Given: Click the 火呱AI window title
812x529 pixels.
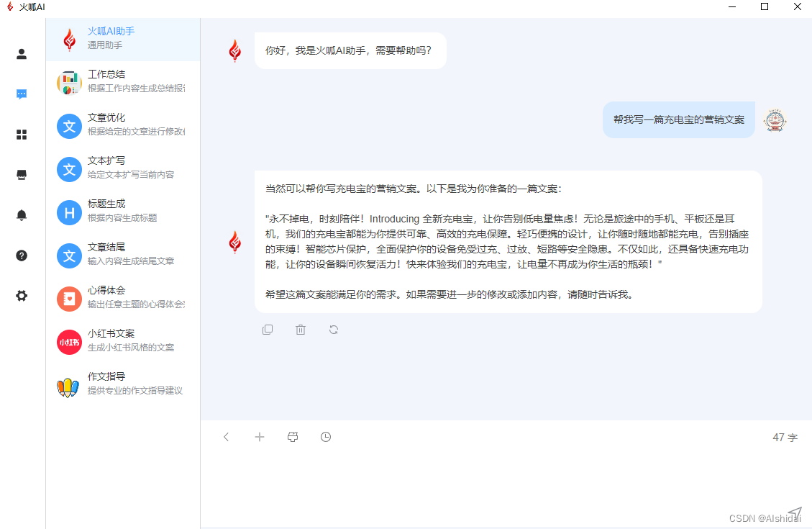Looking at the screenshot, I should click(x=32, y=6).
